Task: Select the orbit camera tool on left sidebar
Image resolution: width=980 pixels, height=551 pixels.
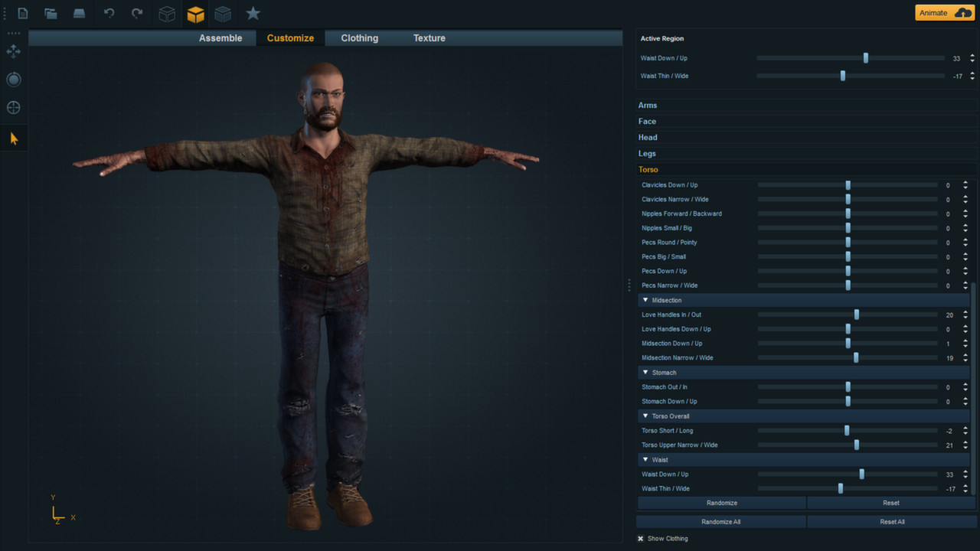Action: (x=13, y=79)
